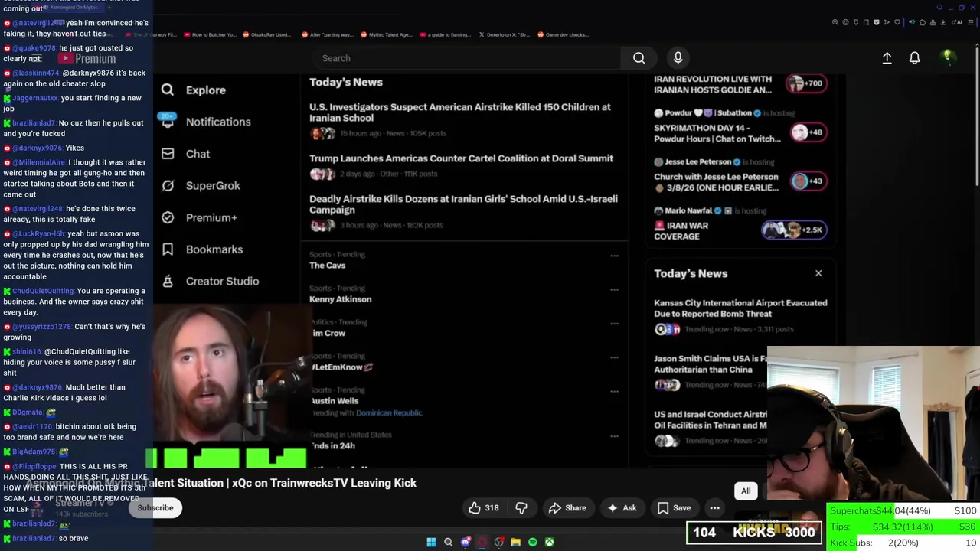Viewport: 980px width, 551px height.
Task: Open browser downloads icon in toolbar
Action: (942, 22)
